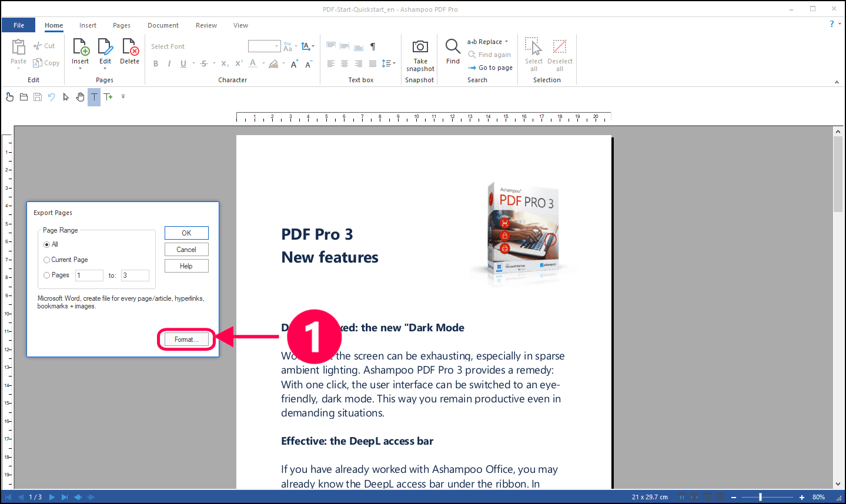Switch to the Document ribbon tab
This screenshot has width=846, height=504.
tap(163, 25)
